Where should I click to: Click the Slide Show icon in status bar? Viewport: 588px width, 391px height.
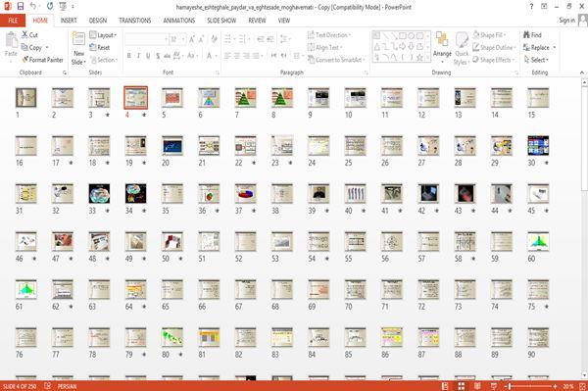coord(494,386)
